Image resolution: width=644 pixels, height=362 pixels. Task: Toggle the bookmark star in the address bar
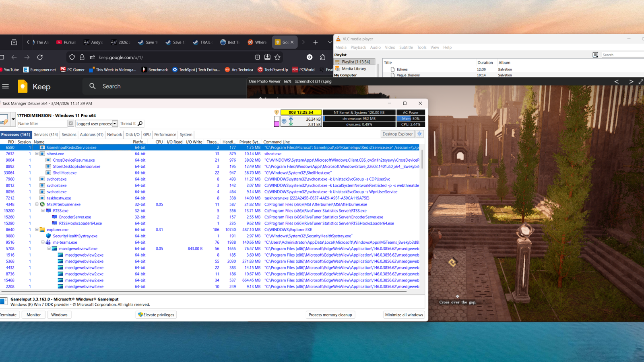[x=277, y=57]
